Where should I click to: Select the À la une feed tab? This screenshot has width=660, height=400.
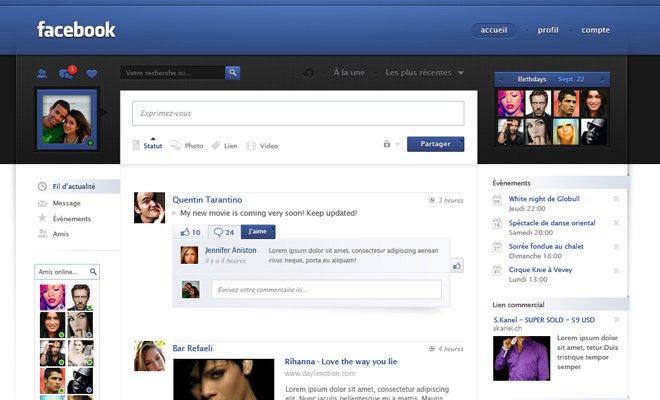coord(349,72)
